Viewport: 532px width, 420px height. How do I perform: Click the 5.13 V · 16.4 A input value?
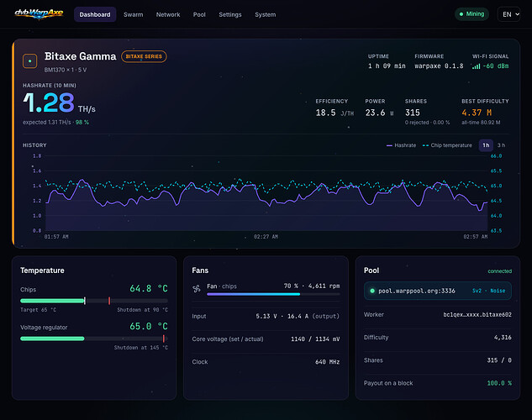click(298, 317)
